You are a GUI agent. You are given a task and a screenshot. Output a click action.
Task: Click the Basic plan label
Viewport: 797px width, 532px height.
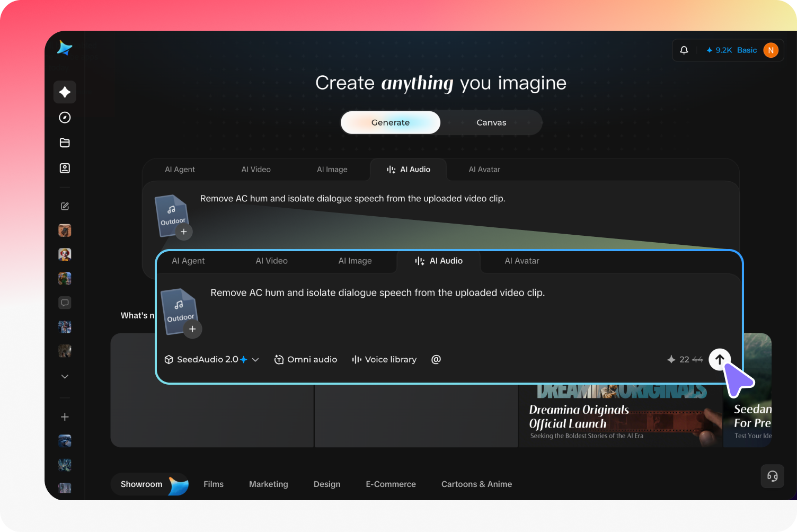(747, 50)
